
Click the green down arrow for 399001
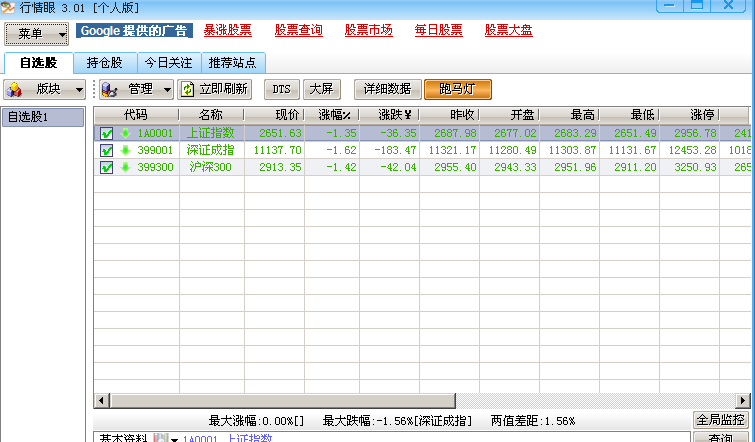125,151
